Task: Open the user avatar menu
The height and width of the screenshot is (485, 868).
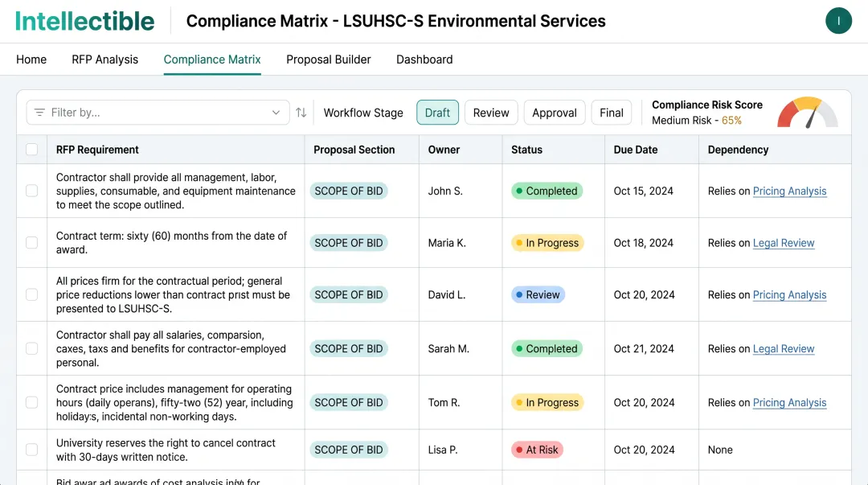Action: (x=838, y=21)
